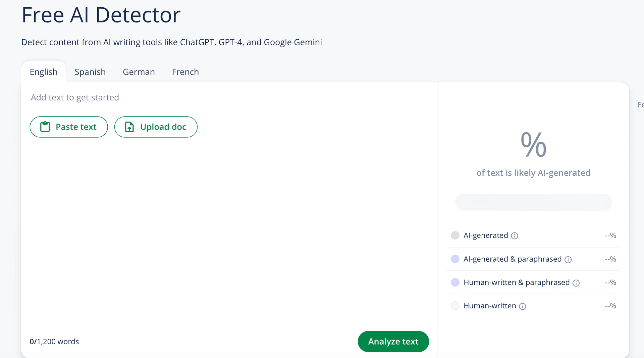Click the 0/1,200 words counter
This screenshot has height=358, width=644.
click(x=54, y=342)
